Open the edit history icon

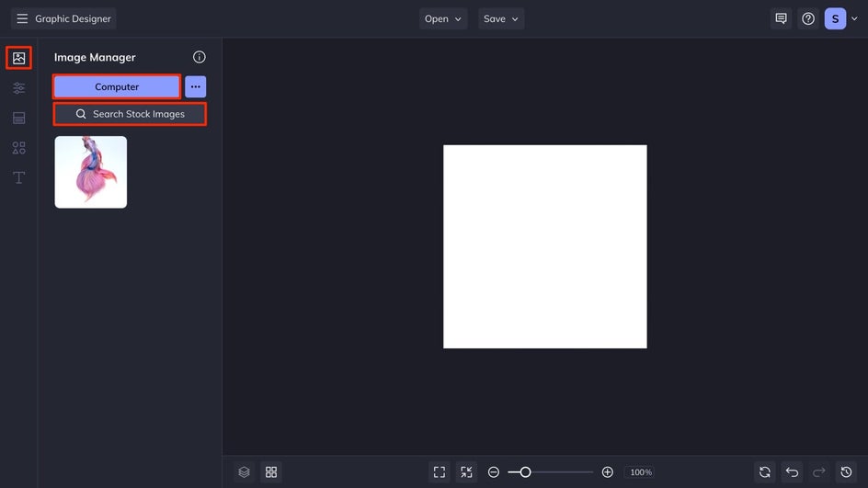click(847, 472)
